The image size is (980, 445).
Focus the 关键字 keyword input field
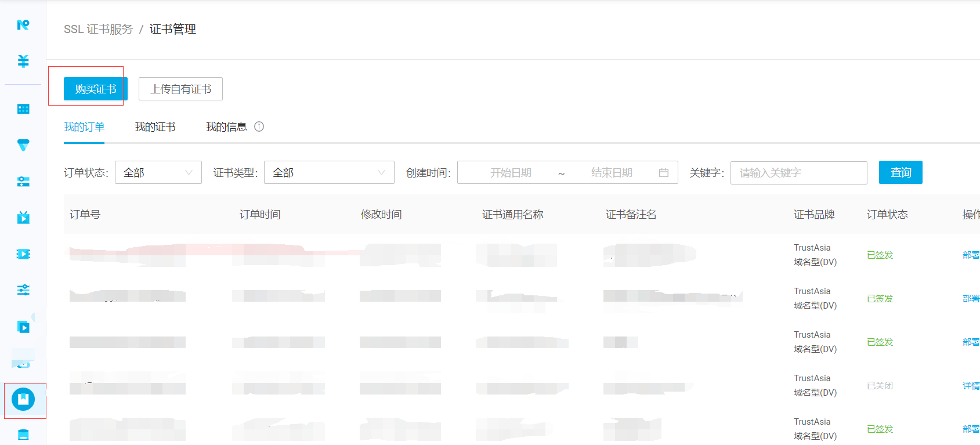pyautogui.click(x=798, y=173)
